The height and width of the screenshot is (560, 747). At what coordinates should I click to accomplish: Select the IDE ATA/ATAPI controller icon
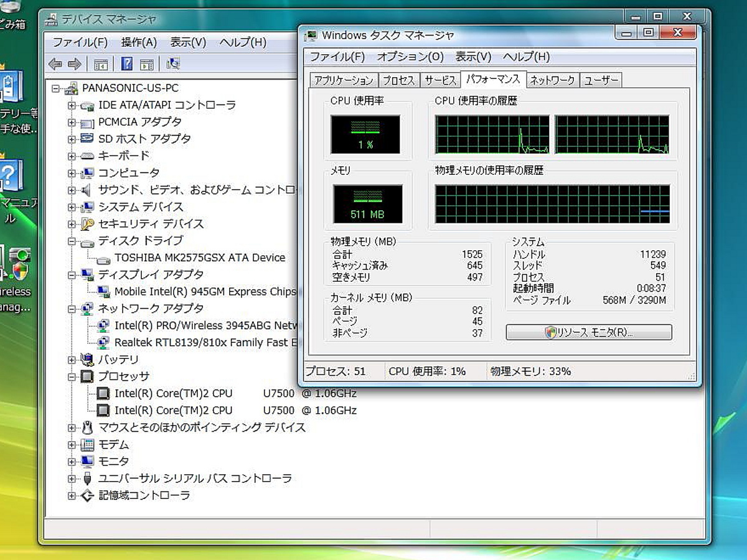[x=88, y=105]
